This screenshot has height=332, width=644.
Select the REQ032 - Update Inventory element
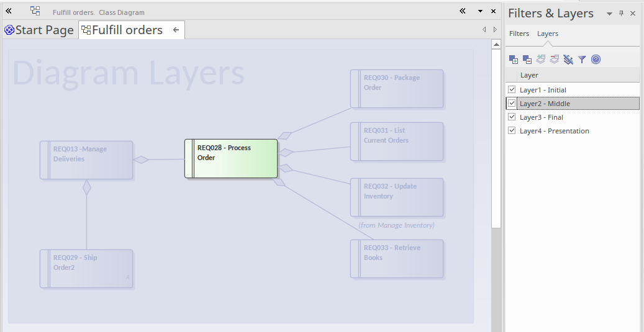point(397,197)
